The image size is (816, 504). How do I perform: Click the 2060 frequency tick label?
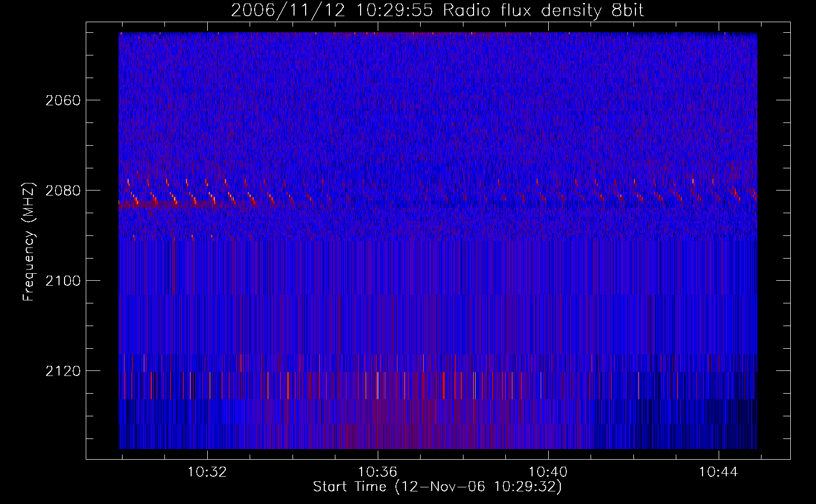pos(63,100)
